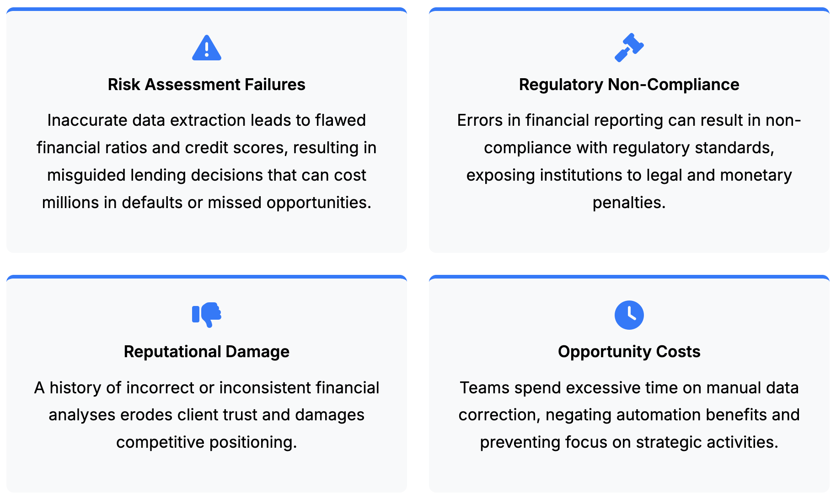Viewport: 836px width, 504px height.
Task: Click the blue top bar of Reputational Damage card
Action: click(207, 277)
